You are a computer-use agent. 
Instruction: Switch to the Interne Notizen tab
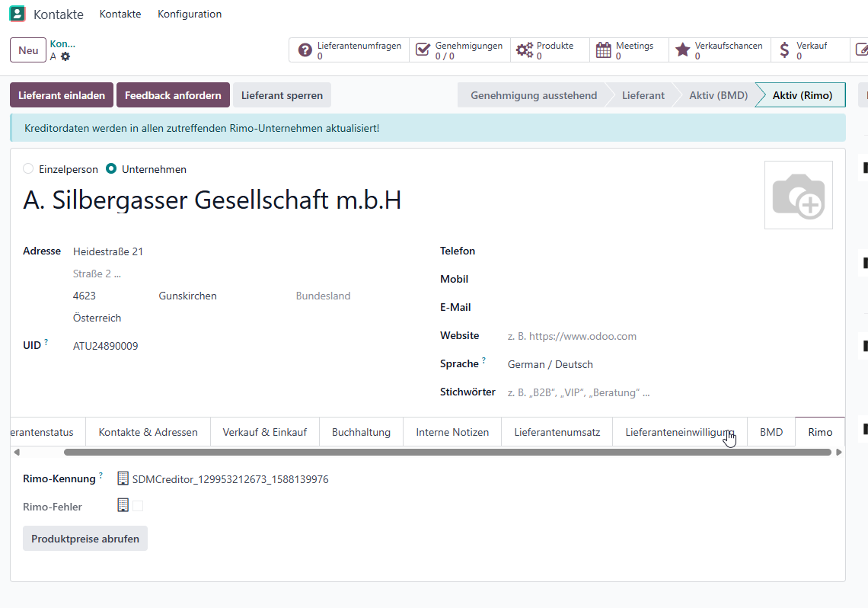pyautogui.click(x=452, y=432)
